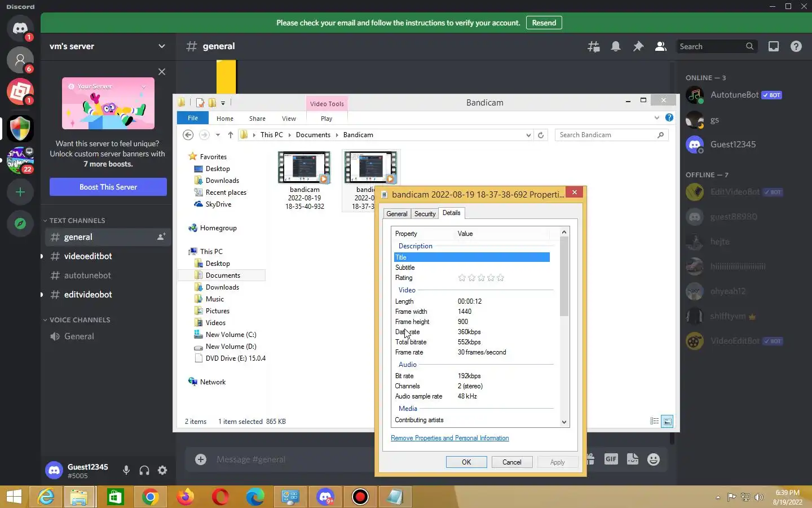Select bandicam 2022-08-19 18-35-40-932 video thumbnail
Screen dimensions: 812x508
pos(304,167)
